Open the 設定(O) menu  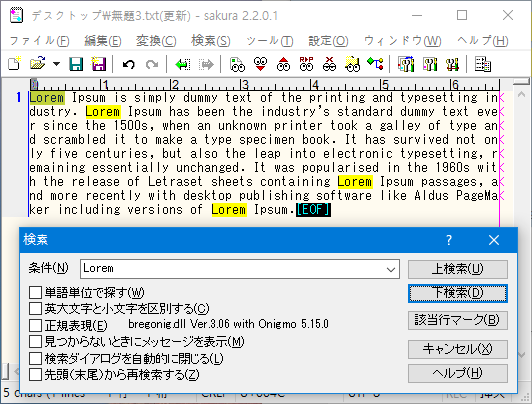tap(328, 41)
